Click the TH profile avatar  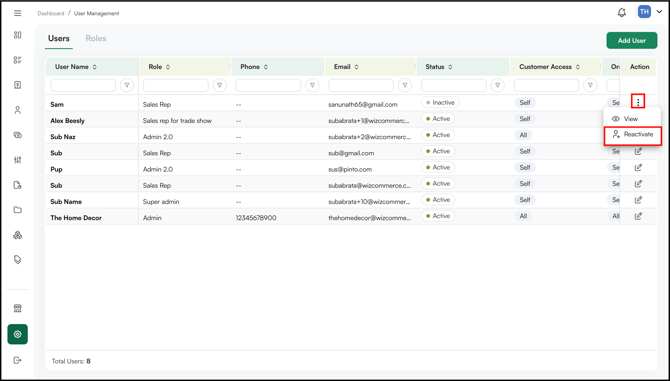click(644, 12)
